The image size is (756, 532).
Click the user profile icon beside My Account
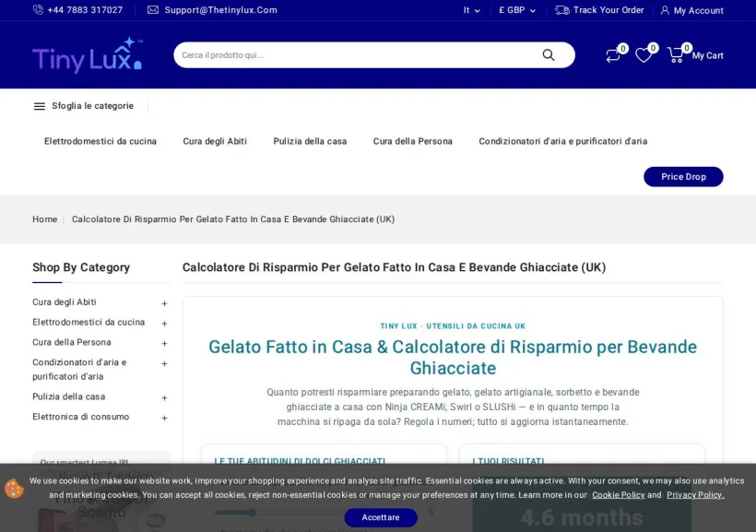(665, 10)
